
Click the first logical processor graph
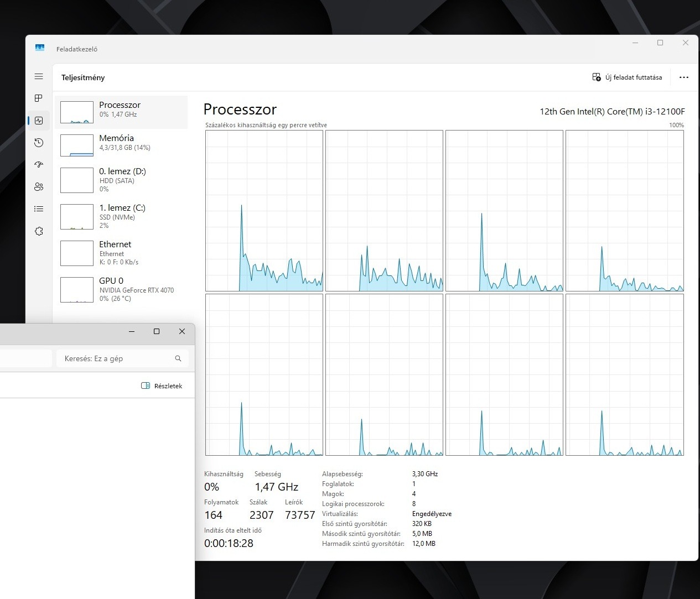pyautogui.click(x=264, y=211)
